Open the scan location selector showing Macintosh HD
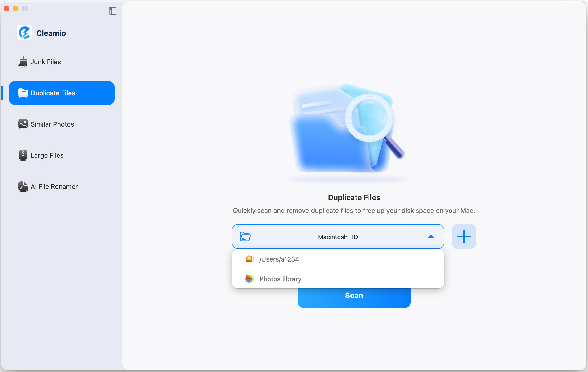Image resolution: width=588 pixels, height=372 pixels. (x=338, y=236)
